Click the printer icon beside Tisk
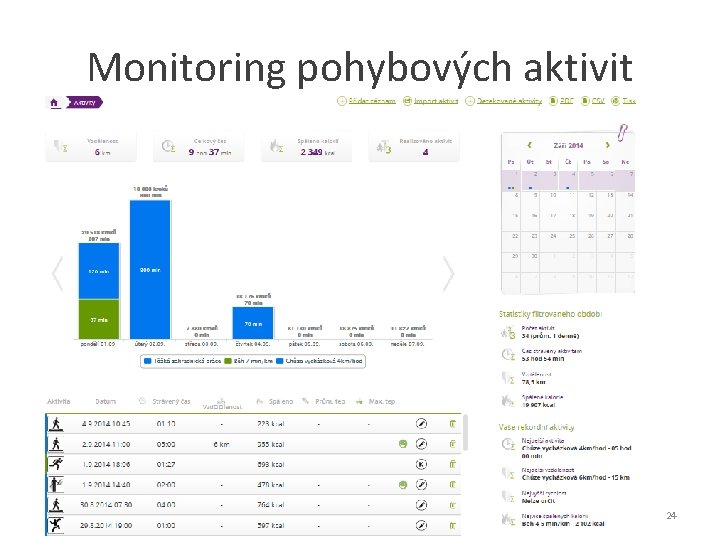Viewport: 720px width, 540px height. tap(615, 101)
